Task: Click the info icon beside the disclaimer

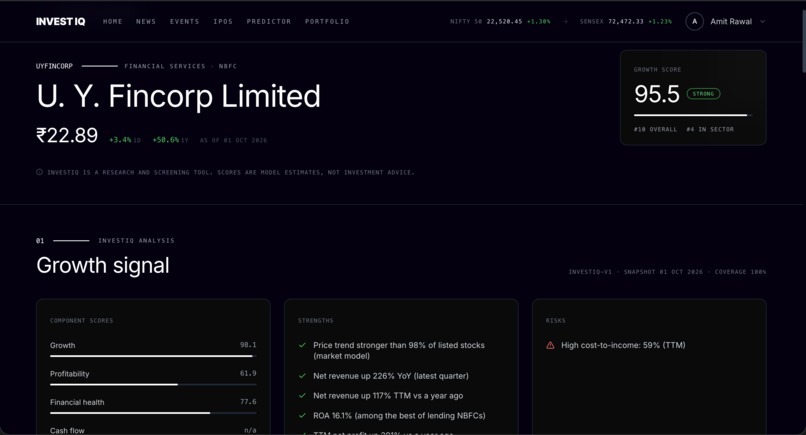Action: pyautogui.click(x=40, y=172)
